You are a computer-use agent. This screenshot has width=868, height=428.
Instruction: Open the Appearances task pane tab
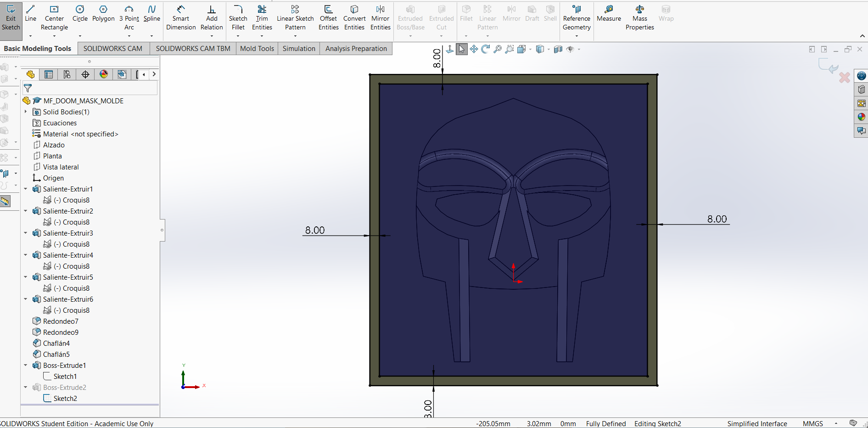coord(861,117)
